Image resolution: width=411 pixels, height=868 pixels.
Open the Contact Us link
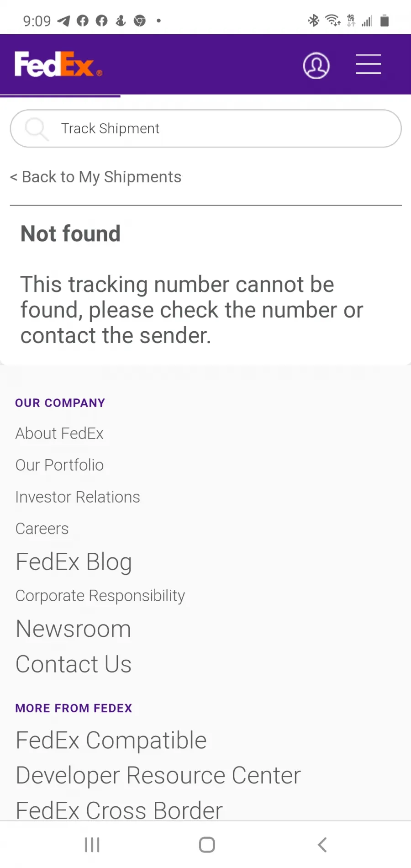(74, 664)
